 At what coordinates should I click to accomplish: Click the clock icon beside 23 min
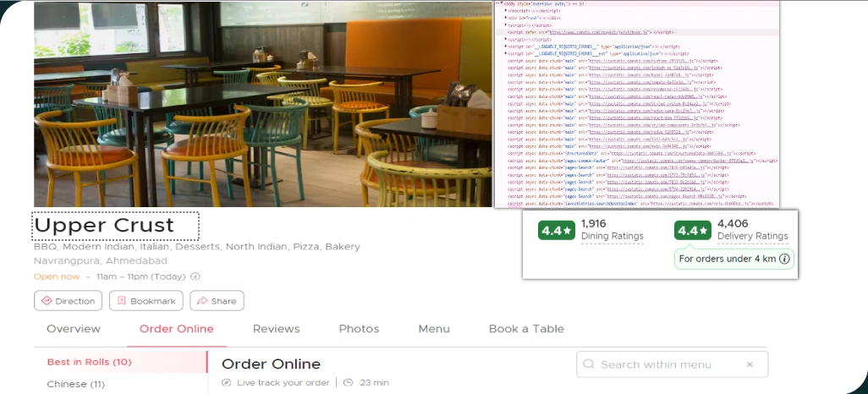point(348,382)
